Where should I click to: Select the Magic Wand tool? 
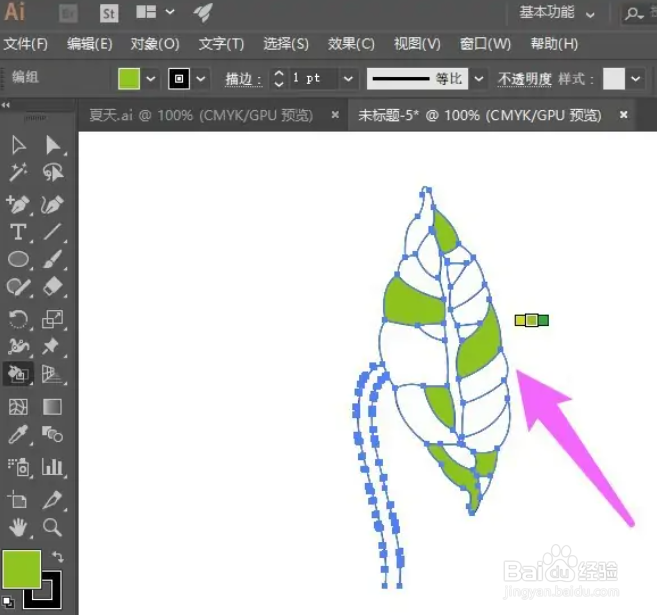click(18, 172)
